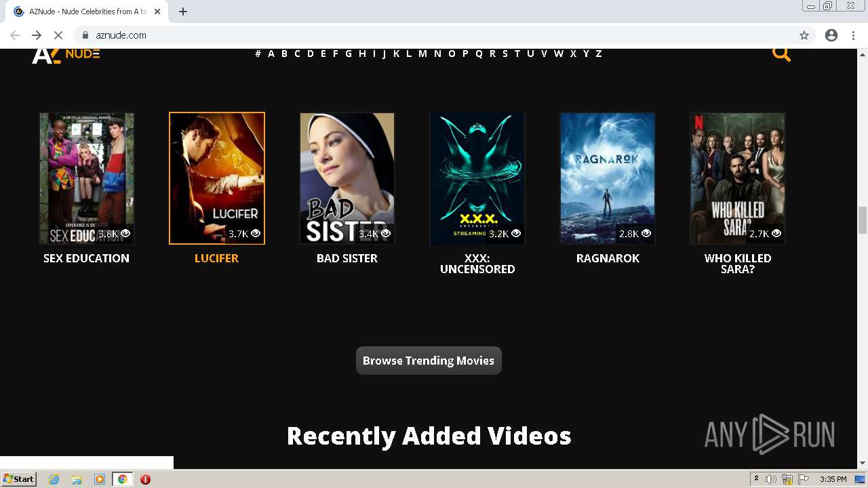Open the Action Center flag icon
Image resolution: width=868 pixels, height=488 pixels.
coord(803,479)
